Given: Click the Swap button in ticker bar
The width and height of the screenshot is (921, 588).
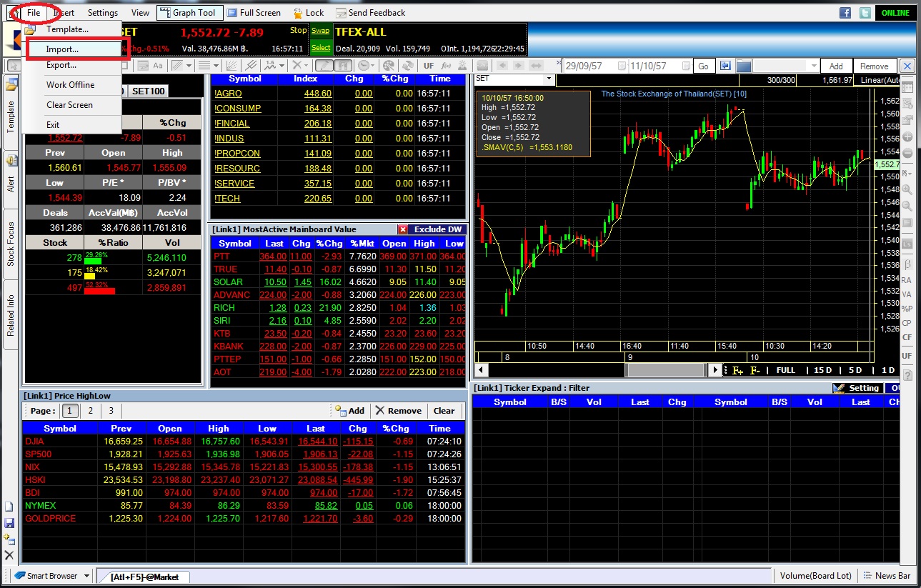Looking at the screenshot, I should [321, 31].
